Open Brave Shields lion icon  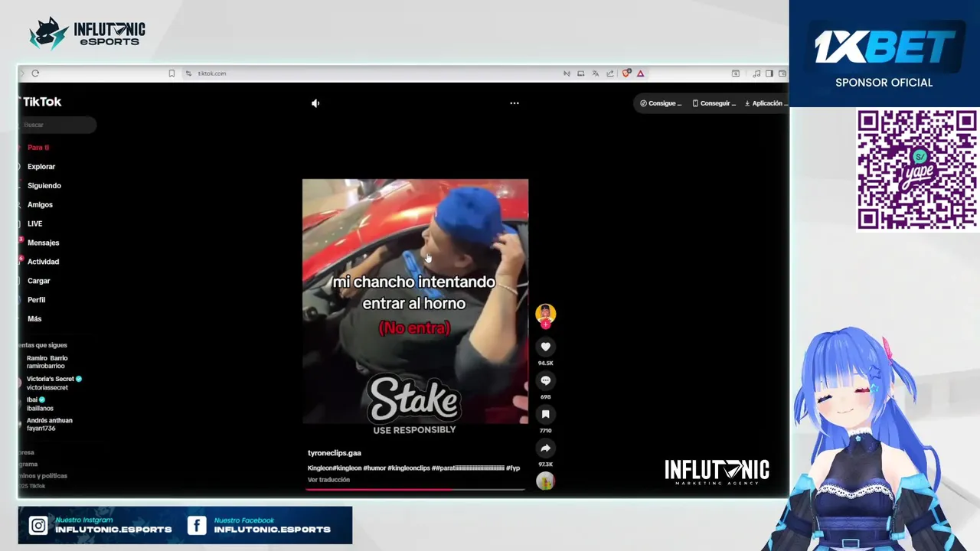coord(626,73)
